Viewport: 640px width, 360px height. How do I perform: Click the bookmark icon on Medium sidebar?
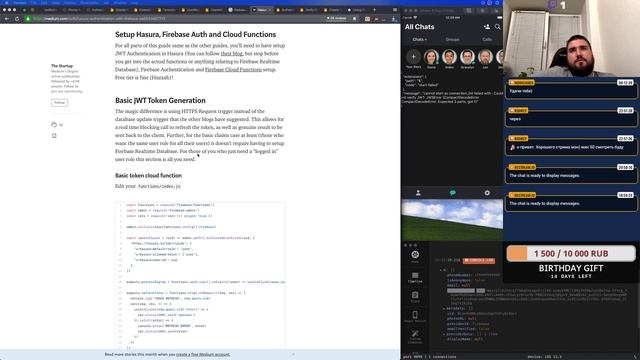(54, 136)
